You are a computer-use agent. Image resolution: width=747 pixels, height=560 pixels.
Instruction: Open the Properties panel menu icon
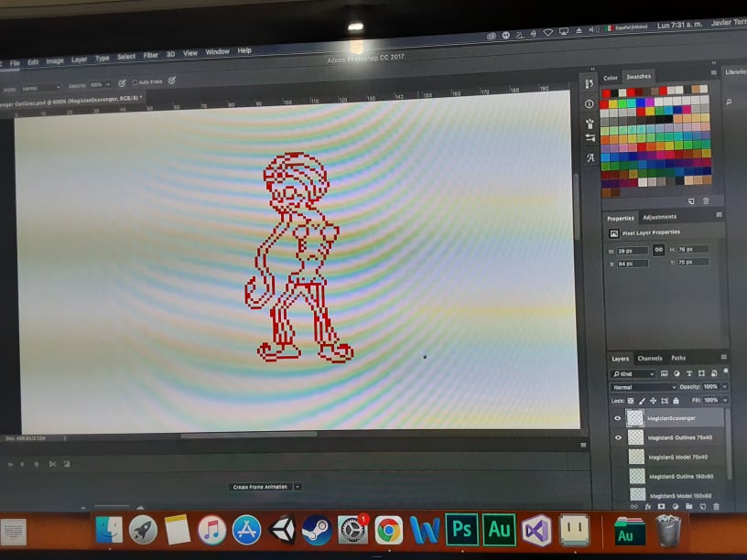coord(719,215)
